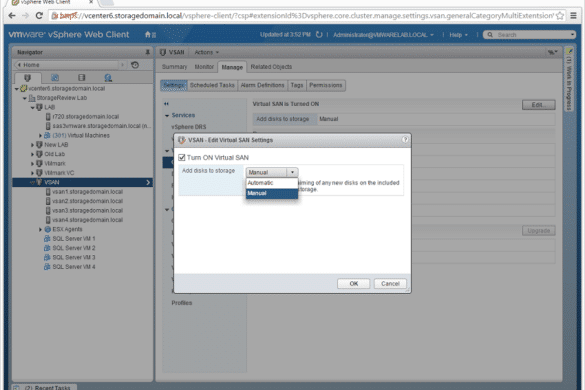585x390 pixels.
Task: Expand the (301) Virtual Machines node
Action: pos(40,135)
